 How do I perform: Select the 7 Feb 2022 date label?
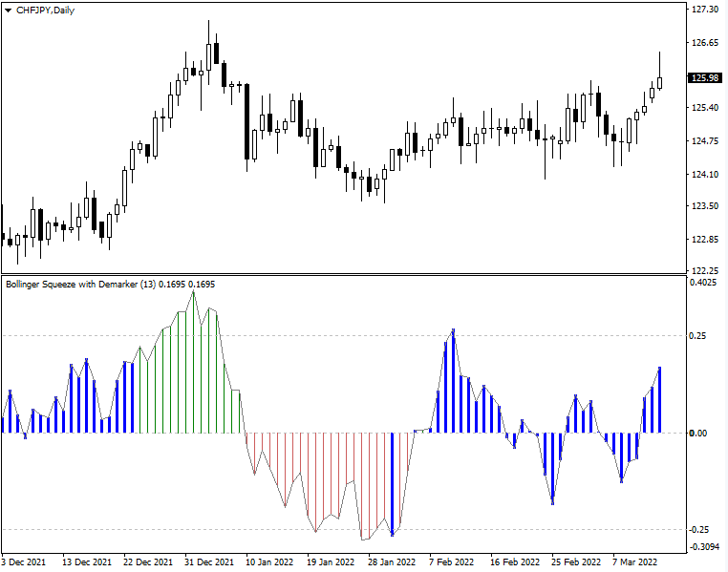tap(451, 561)
